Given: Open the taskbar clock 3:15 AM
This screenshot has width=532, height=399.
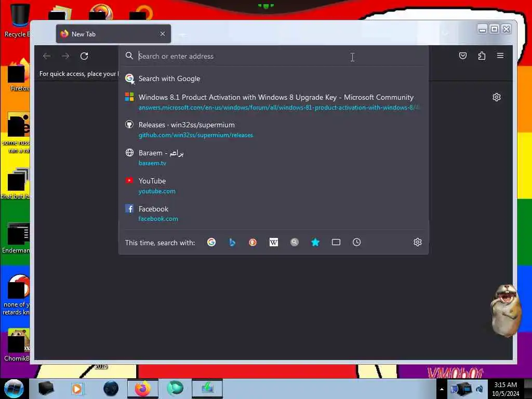Looking at the screenshot, I should point(506,389).
